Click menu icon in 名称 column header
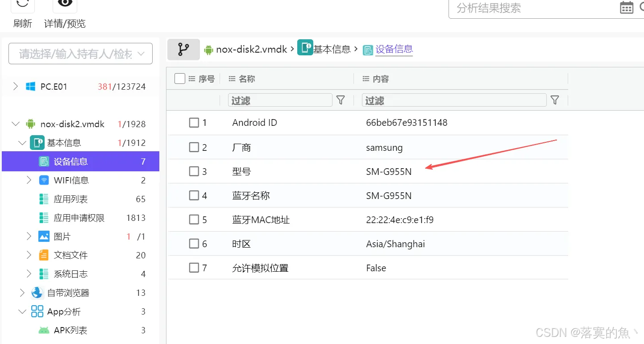The width and height of the screenshot is (644, 344). pos(232,79)
